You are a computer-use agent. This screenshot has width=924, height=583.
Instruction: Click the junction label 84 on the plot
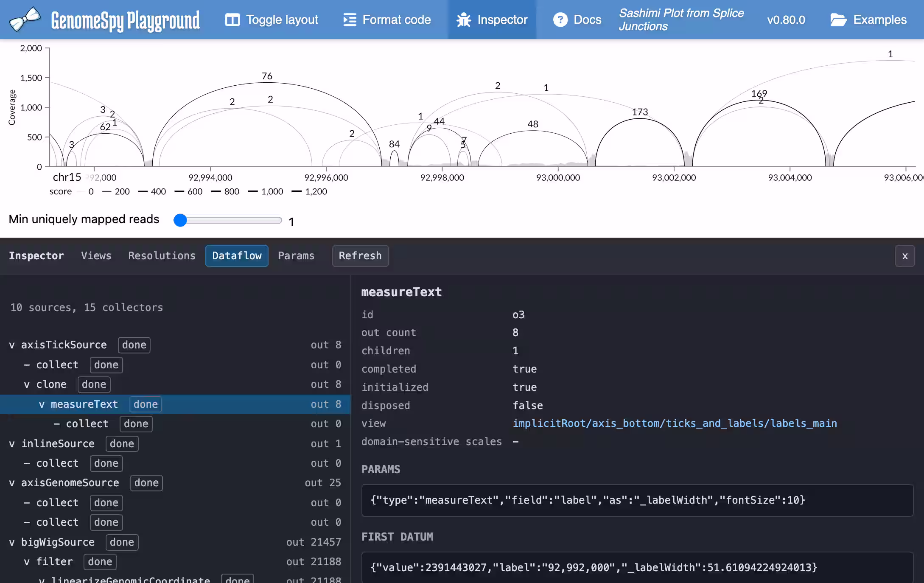coord(394,144)
